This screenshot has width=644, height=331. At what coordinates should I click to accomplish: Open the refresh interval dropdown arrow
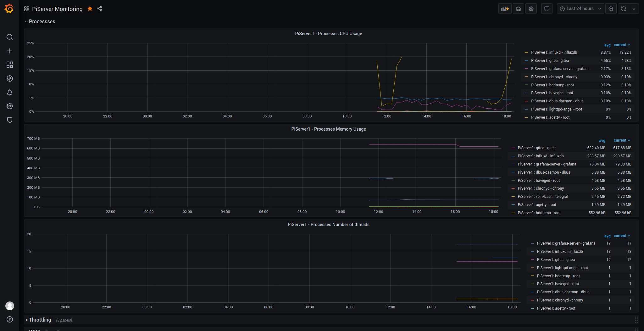(x=634, y=9)
